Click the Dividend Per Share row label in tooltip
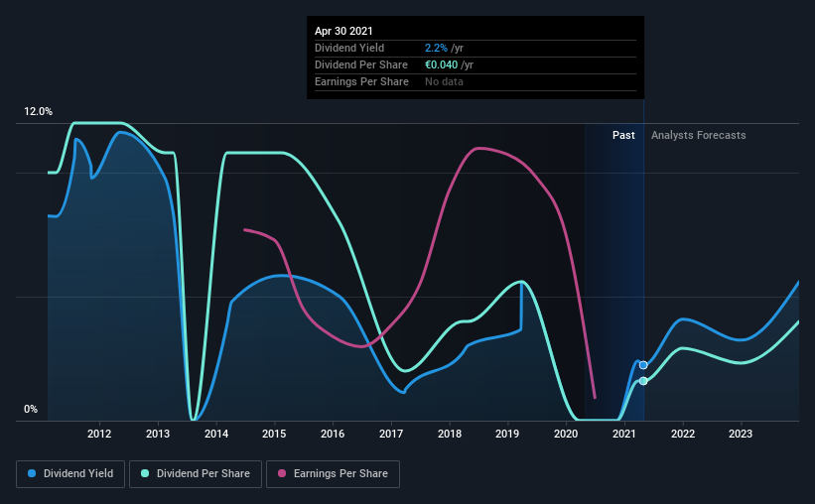Image resolution: width=815 pixels, height=504 pixels. pos(361,64)
